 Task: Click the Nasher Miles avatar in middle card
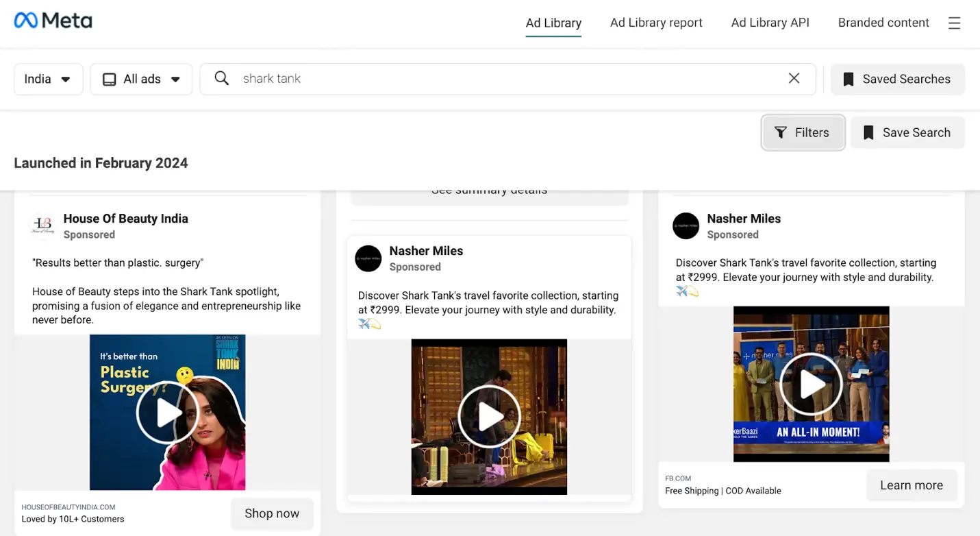[x=368, y=258]
